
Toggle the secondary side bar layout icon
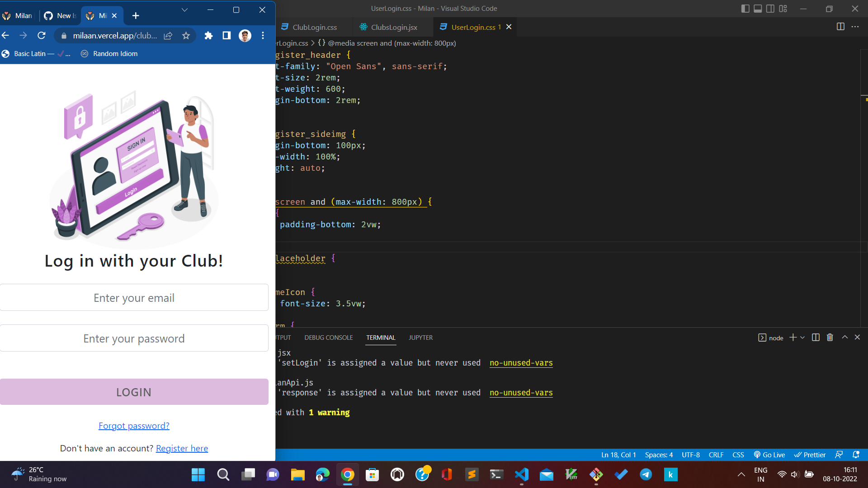770,9
